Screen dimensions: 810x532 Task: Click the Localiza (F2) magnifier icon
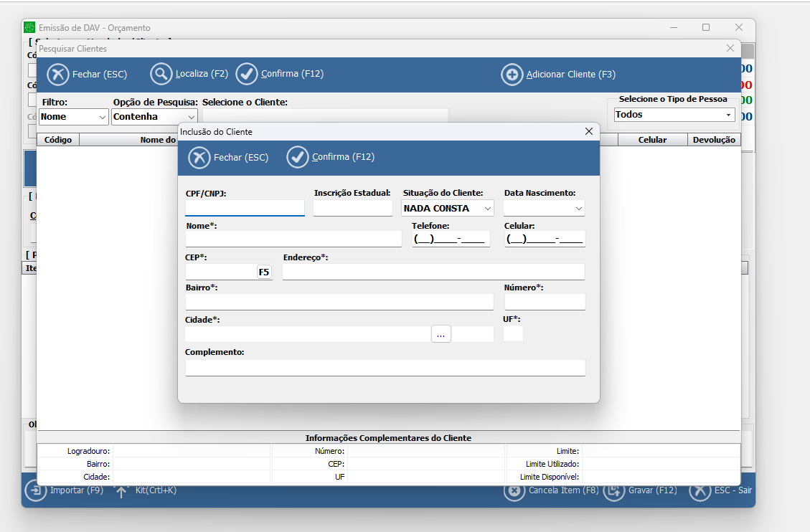[161, 75]
